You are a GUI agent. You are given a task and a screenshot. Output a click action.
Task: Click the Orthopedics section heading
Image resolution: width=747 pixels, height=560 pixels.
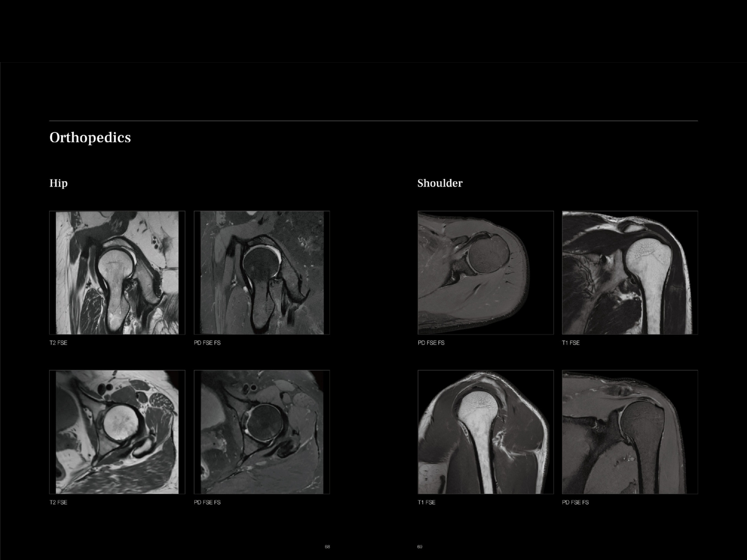90,137
